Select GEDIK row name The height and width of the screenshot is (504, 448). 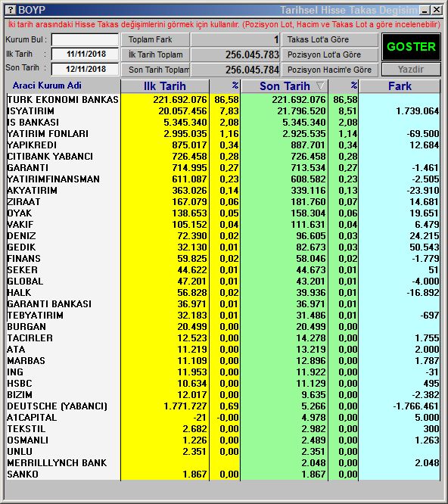[x=21, y=247]
